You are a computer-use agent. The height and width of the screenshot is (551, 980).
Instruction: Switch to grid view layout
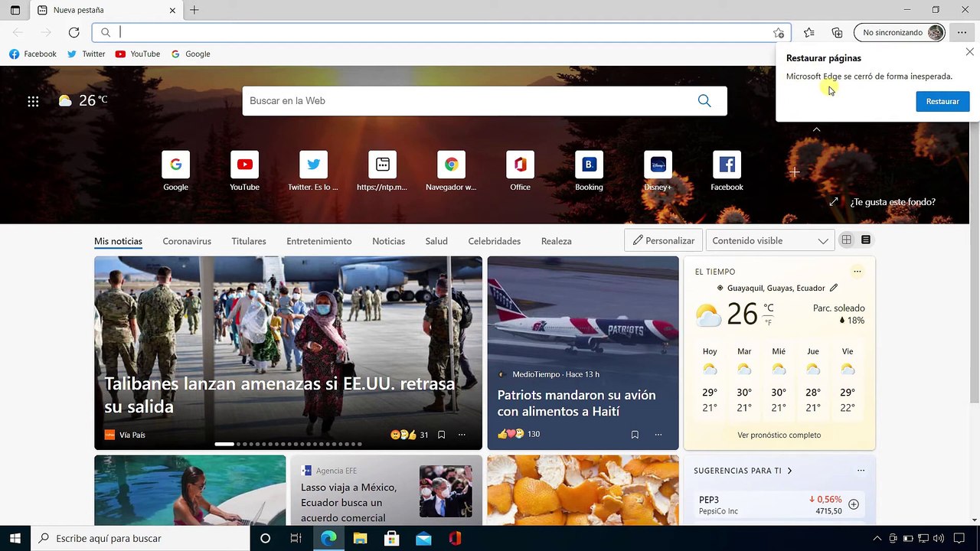[x=846, y=240]
